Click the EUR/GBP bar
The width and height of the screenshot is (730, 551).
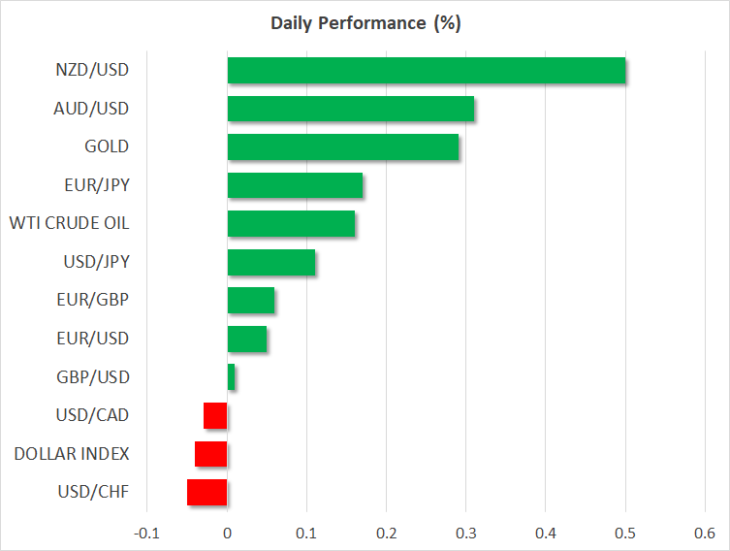click(x=251, y=300)
